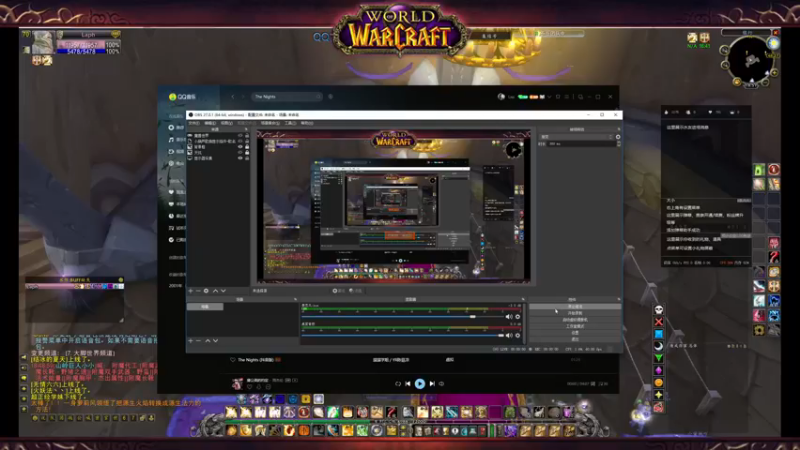Viewport: 800px width, 450px height.
Task: Toggle visibility eye of third OBS source
Action: click(x=240, y=147)
